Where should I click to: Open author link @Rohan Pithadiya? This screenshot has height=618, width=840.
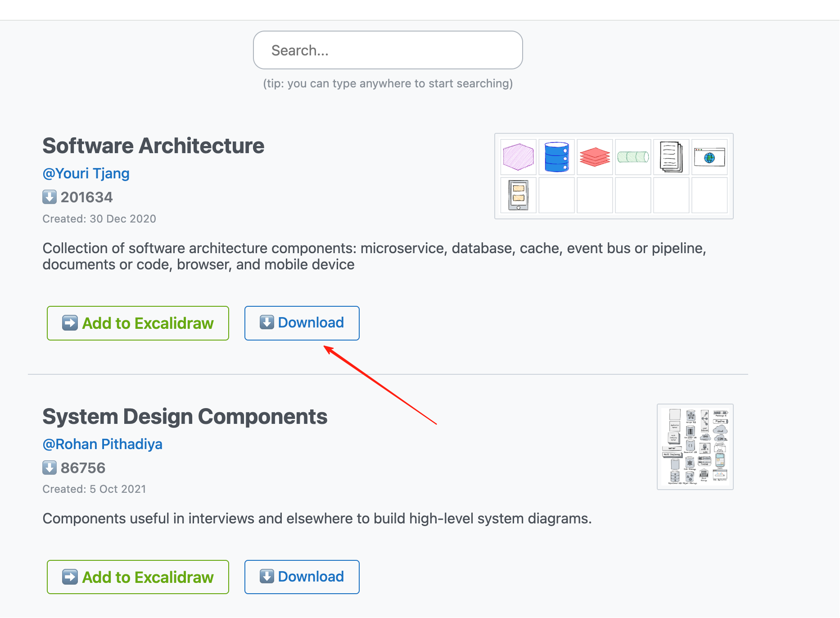(x=103, y=444)
